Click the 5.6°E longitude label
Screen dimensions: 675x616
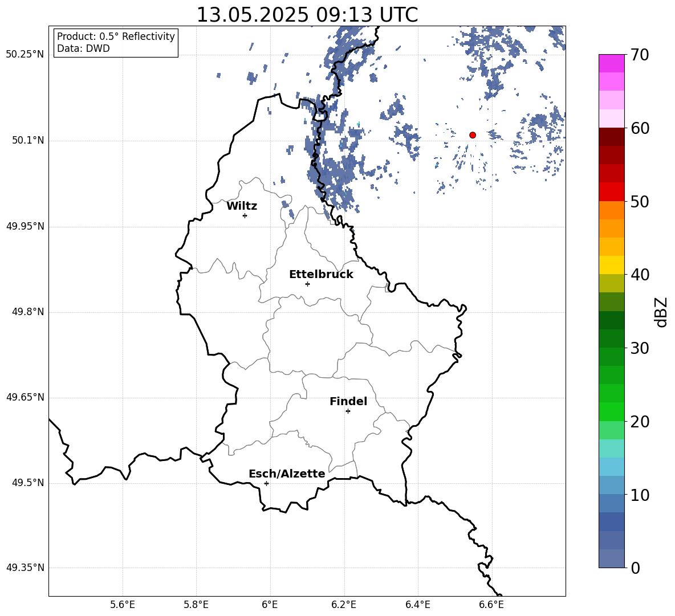tap(123, 605)
